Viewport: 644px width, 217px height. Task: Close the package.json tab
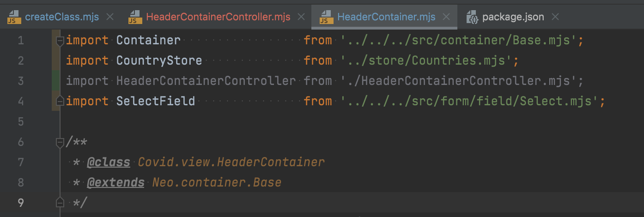pyautogui.click(x=555, y=17)
